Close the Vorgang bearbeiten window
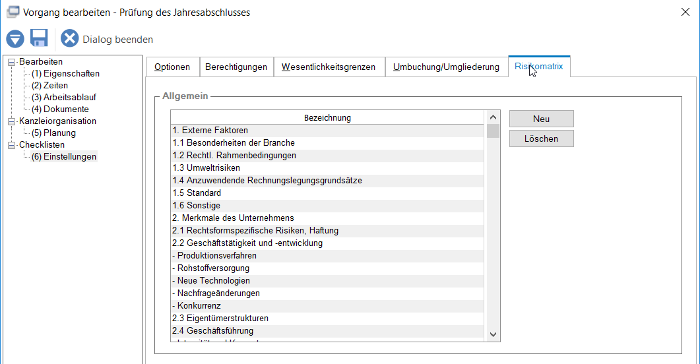The width and height of the screenshot is (700, 364). click(x=685, y=12)
